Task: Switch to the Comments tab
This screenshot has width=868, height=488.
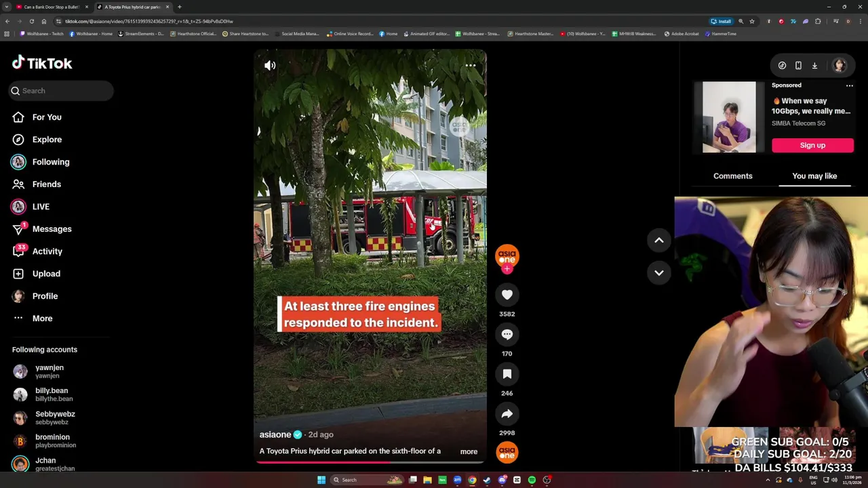Action: point(732,176)
